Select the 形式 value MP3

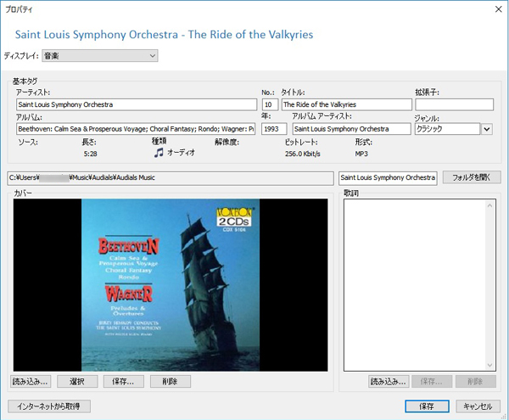click(361, 154)
